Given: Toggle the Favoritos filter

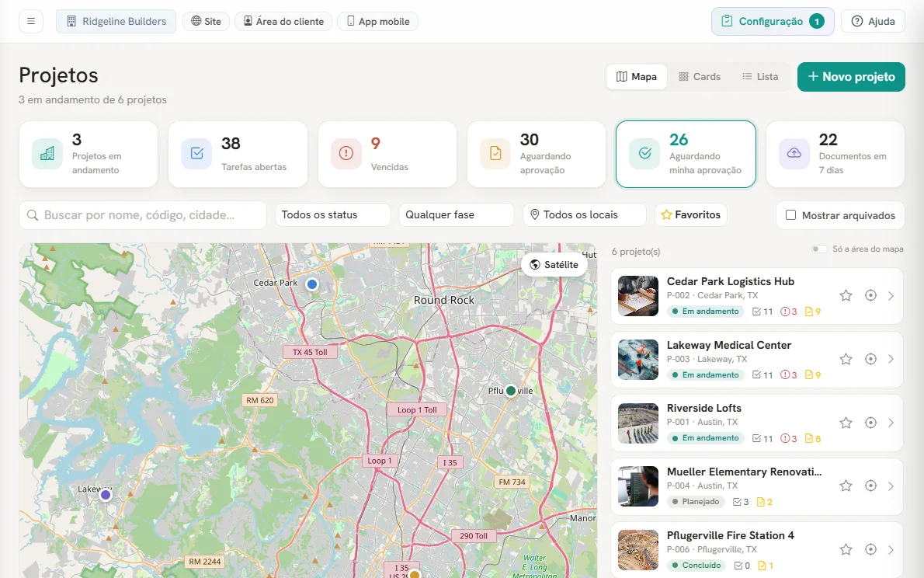Looking at the screenshot, I should click(690, 214).
